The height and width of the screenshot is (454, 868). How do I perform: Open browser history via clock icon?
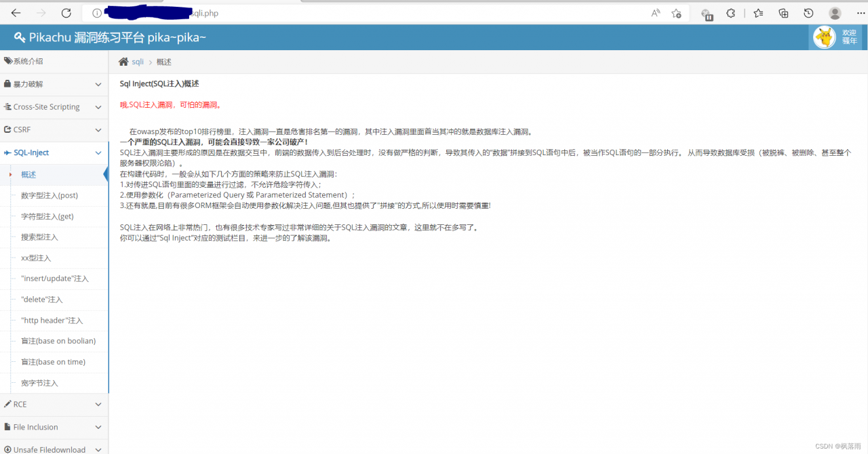coord(808,13)
